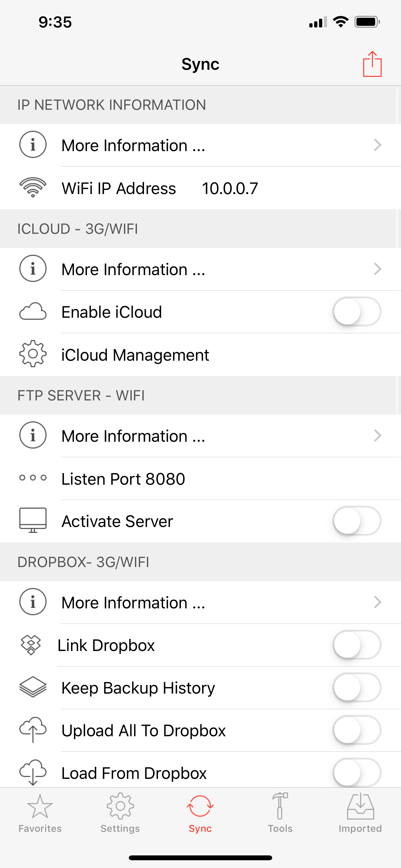Tap the Dropbox logo icon

(x=31, y=645)
